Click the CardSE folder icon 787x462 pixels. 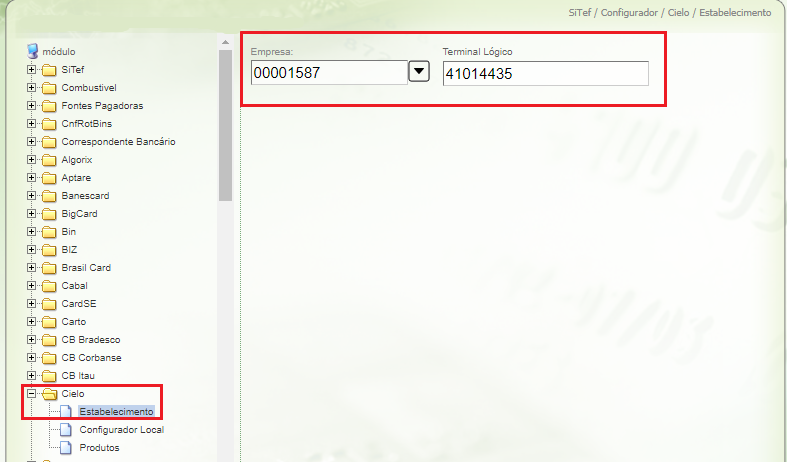pos(49,304)
